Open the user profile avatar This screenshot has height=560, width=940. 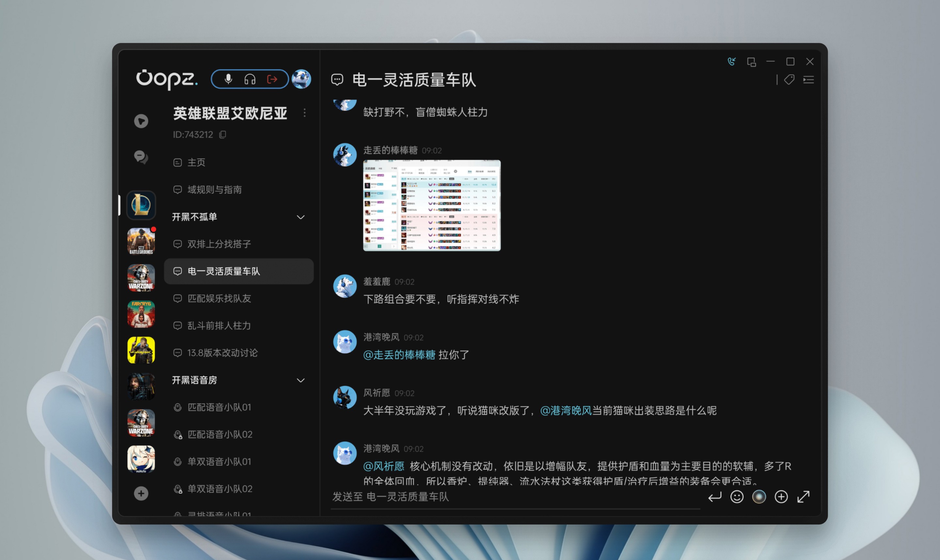301,79
